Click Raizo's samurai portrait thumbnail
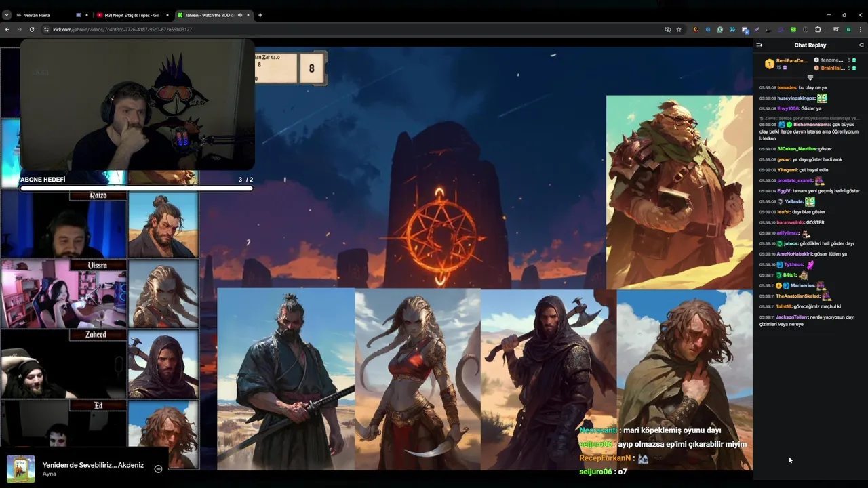868x488 pixels. click(163, 225)
